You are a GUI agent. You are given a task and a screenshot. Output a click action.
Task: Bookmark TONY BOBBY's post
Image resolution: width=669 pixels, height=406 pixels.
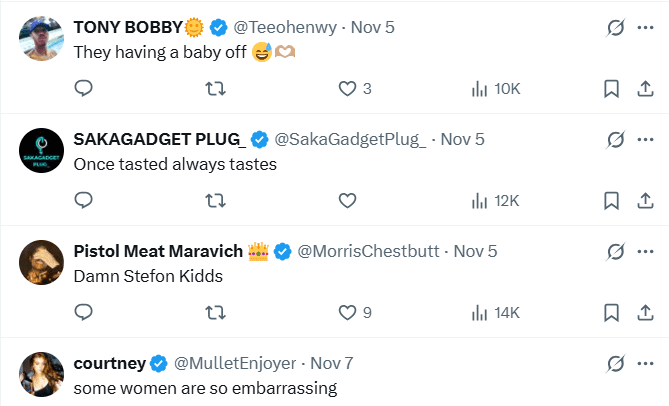(x=611, y=89)
